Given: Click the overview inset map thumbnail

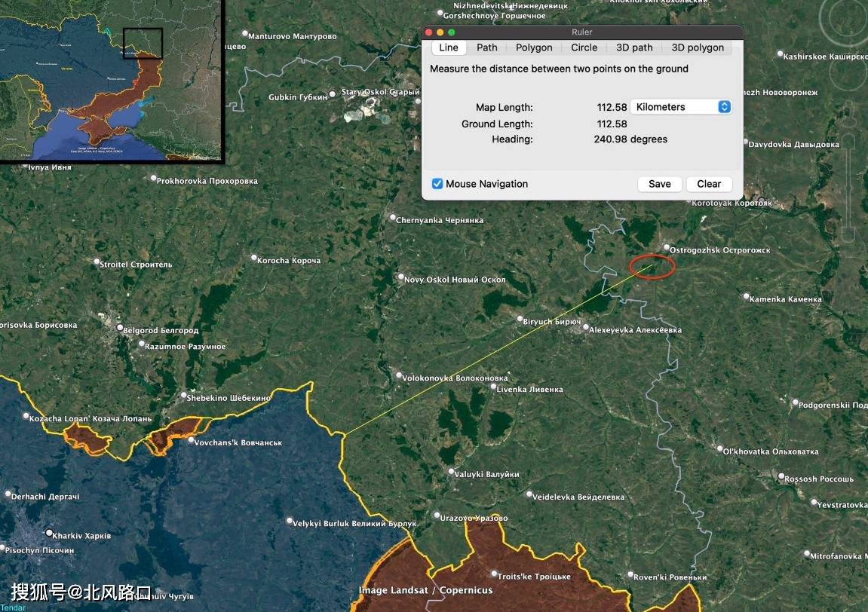Looking at the screenshot, I should 111,80.
